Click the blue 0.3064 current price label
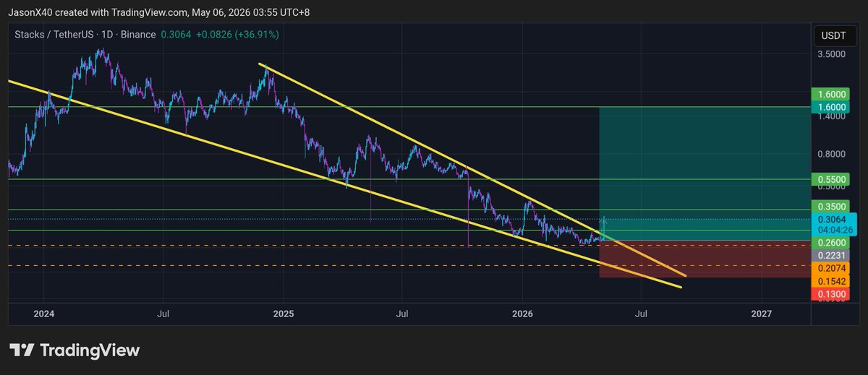 831,220
